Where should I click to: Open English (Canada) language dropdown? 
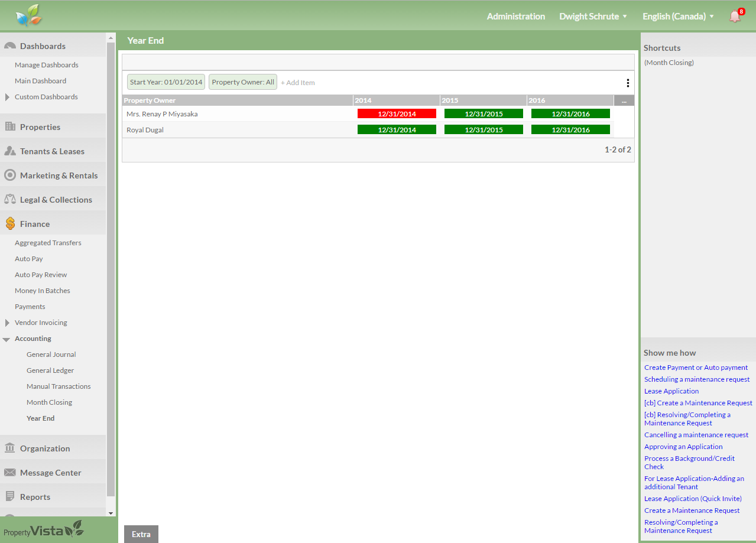click(678, 17)
